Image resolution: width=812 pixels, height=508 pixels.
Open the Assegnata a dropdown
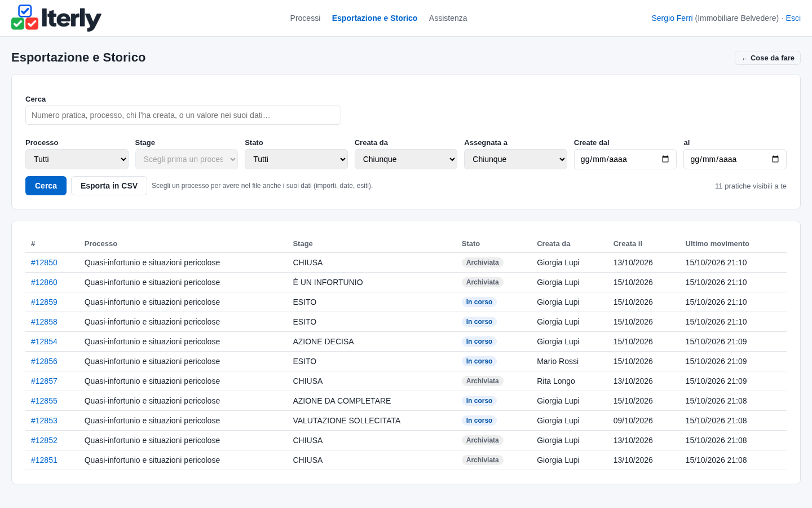coord(515,159)
